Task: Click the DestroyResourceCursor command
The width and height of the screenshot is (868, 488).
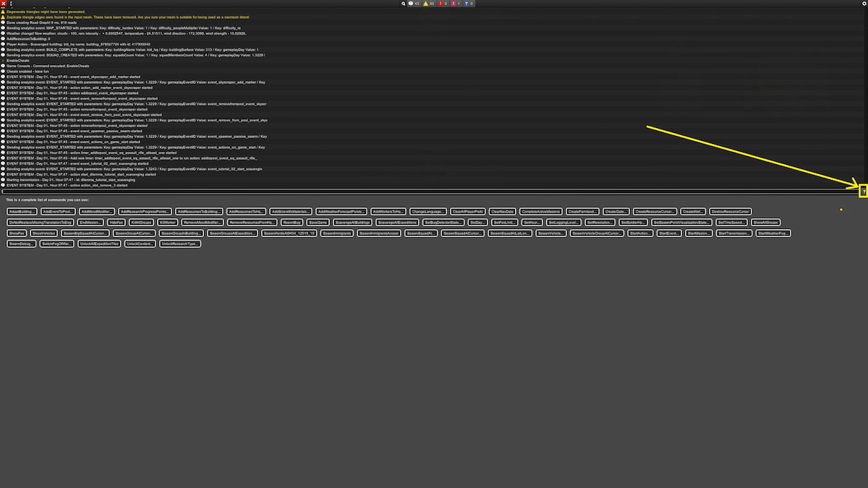Action: coord(731,211)
